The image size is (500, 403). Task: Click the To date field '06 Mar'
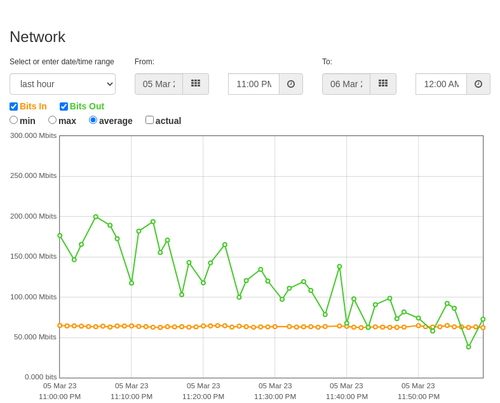point(346,84)
